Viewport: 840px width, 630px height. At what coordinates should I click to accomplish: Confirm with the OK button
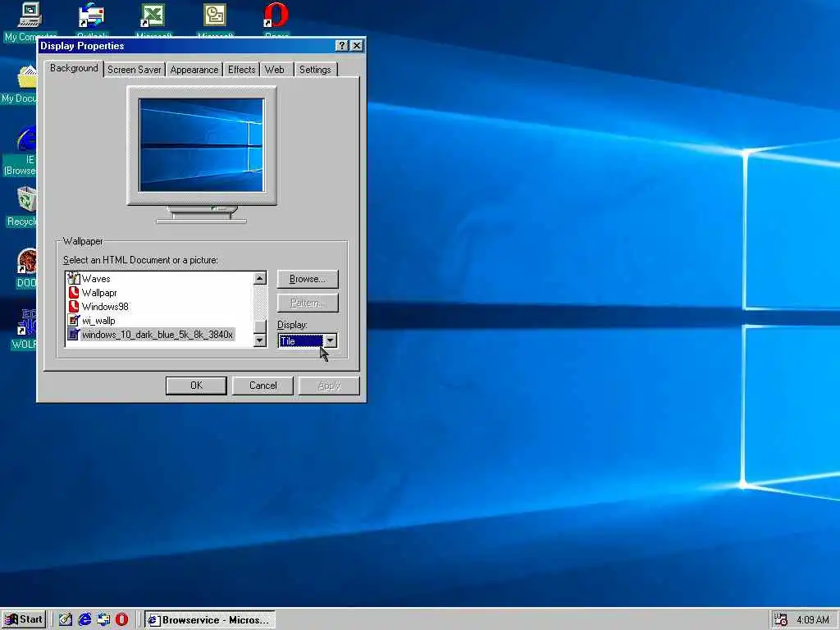coord(196,386)
